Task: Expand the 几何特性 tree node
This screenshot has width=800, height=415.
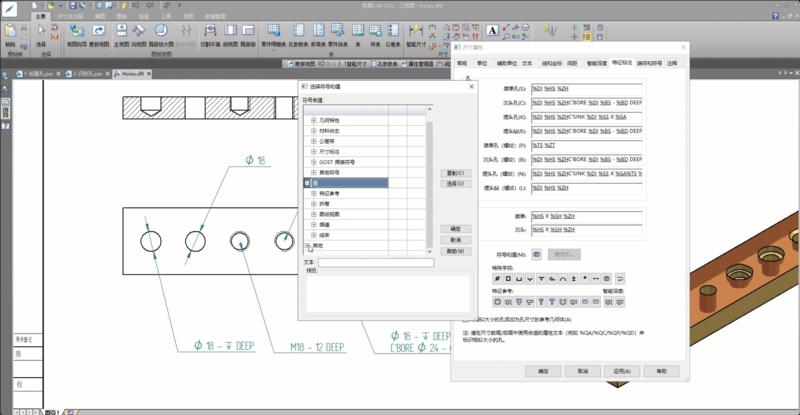Action: click(x=313, y=120)
